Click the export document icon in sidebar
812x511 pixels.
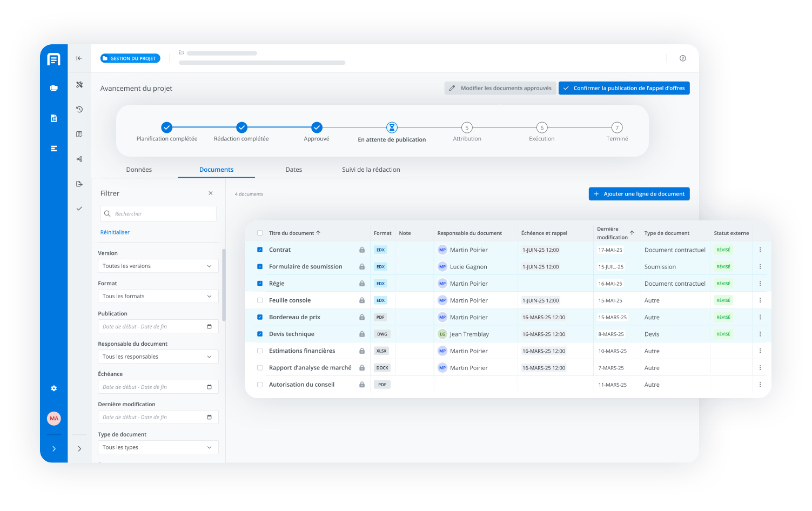[x=79, y=184]
